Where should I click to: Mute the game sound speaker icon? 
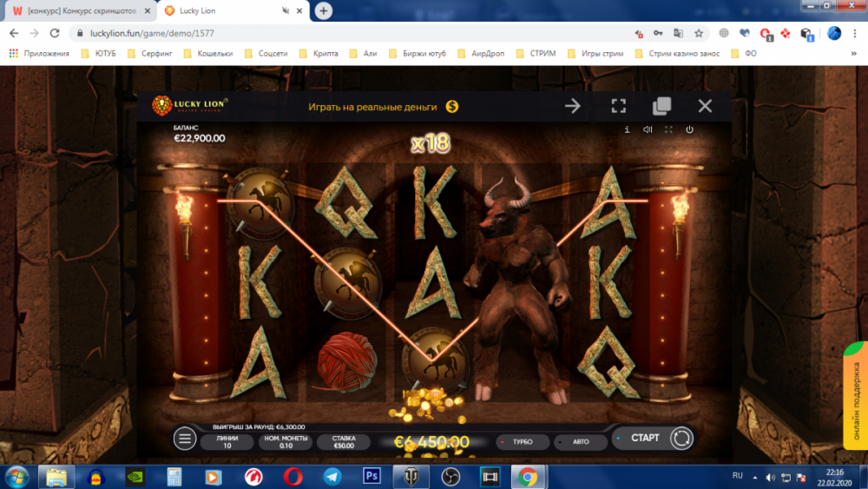pyautogui.click(x=648, y=129)
